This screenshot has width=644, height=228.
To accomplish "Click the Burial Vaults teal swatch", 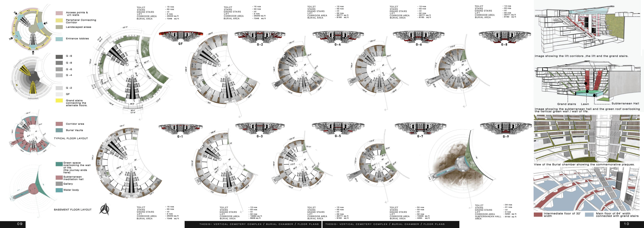I will [x=59, y=130].
